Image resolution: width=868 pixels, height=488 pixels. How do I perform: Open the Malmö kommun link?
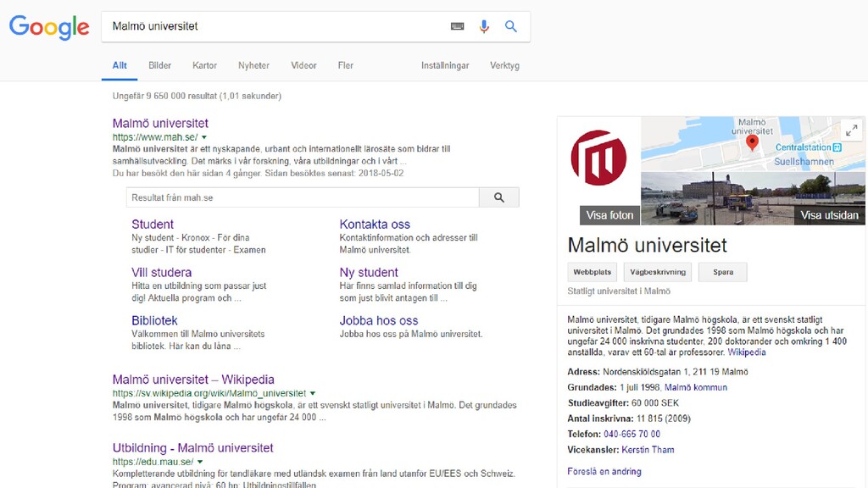[x=696, y=387]
